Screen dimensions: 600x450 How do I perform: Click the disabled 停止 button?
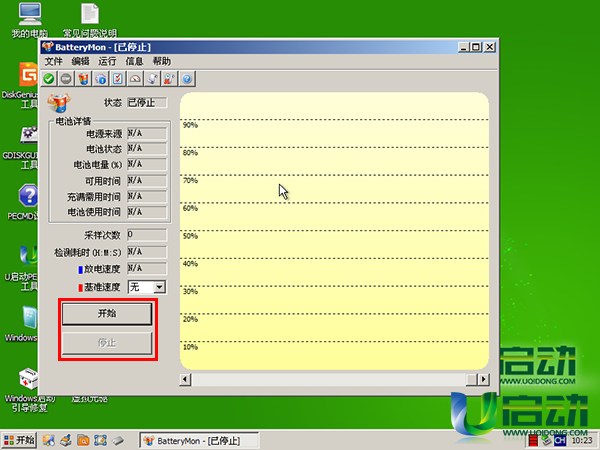pyautogui.click(x=107, y=342)
